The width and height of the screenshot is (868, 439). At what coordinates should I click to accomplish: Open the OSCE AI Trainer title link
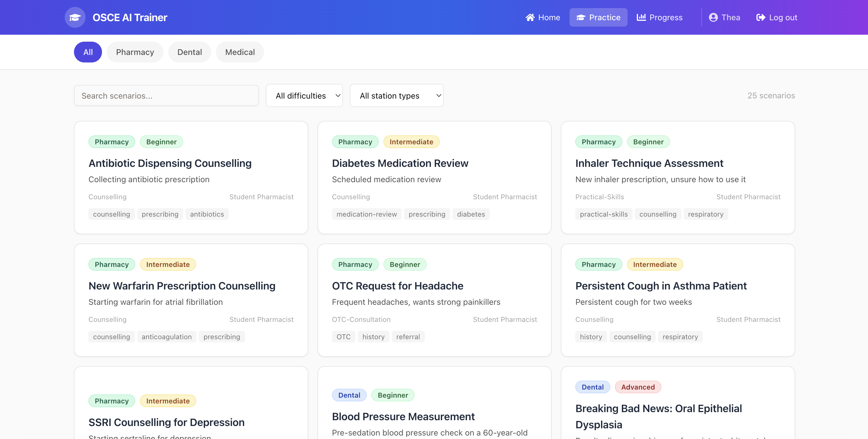[130, 17]
